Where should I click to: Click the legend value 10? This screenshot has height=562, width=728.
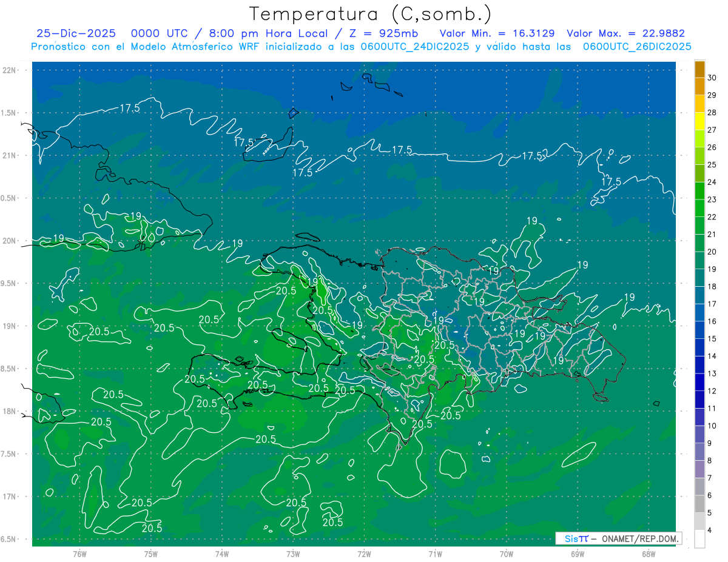click(712, 426)
